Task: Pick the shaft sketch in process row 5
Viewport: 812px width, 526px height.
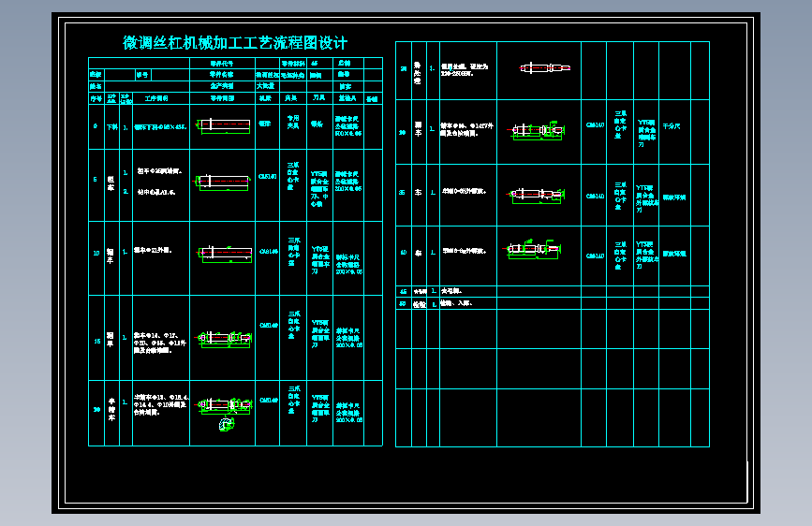Action: tap(223, 183)
